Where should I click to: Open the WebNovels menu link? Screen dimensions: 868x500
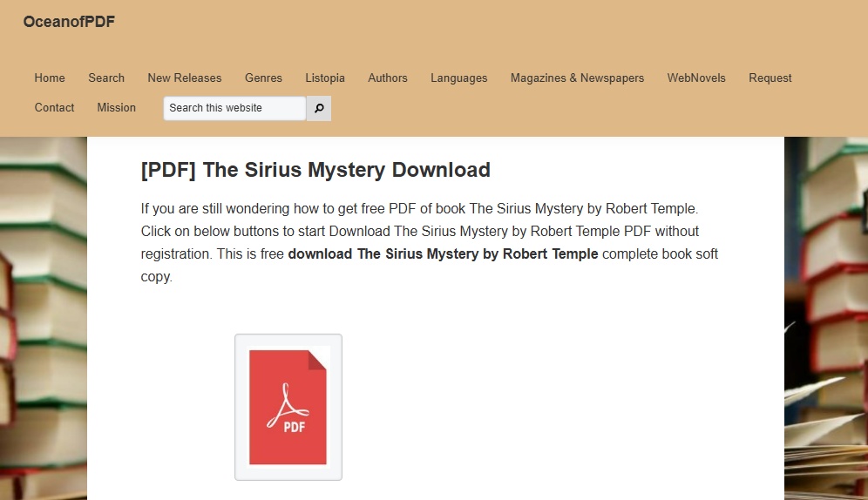(696, 78)
